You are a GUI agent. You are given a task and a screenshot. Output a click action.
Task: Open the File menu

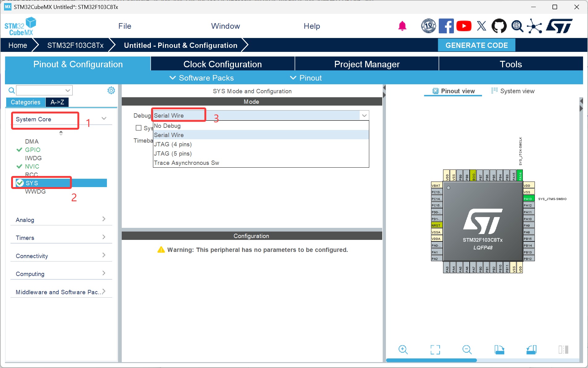coord(125,26)
